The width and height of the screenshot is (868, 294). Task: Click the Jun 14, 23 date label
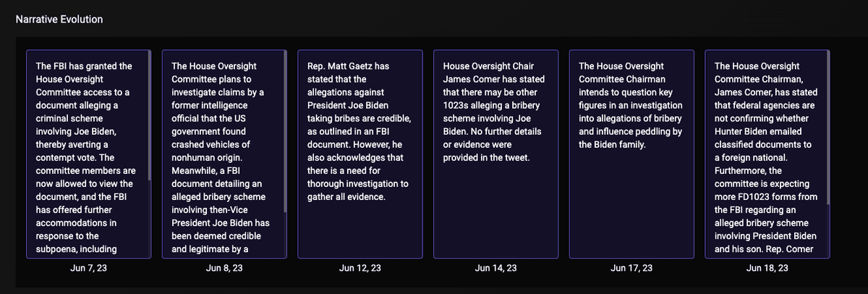click(495, 268)
